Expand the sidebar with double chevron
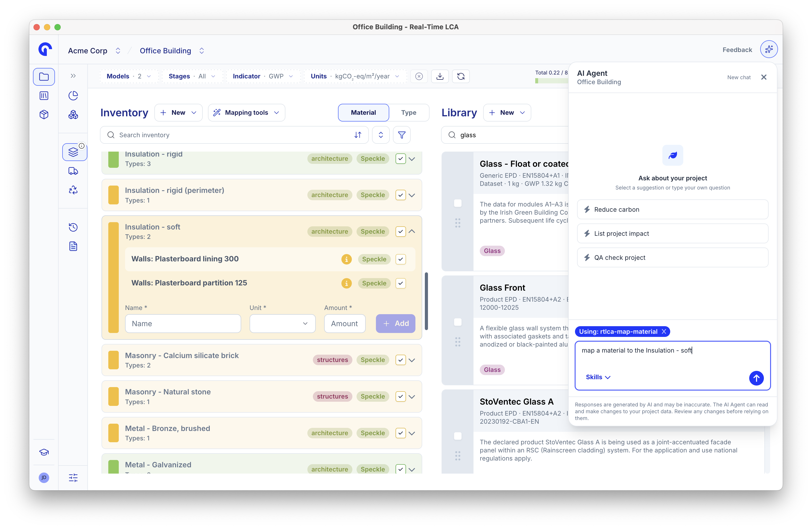Viewport: 812px width, 529px height. tap(73, 76)
